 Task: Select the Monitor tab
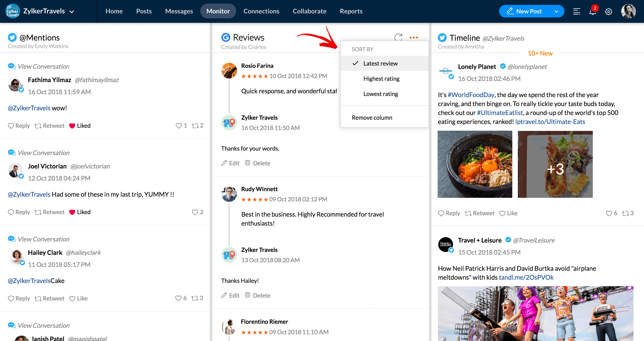click(218, 11)
